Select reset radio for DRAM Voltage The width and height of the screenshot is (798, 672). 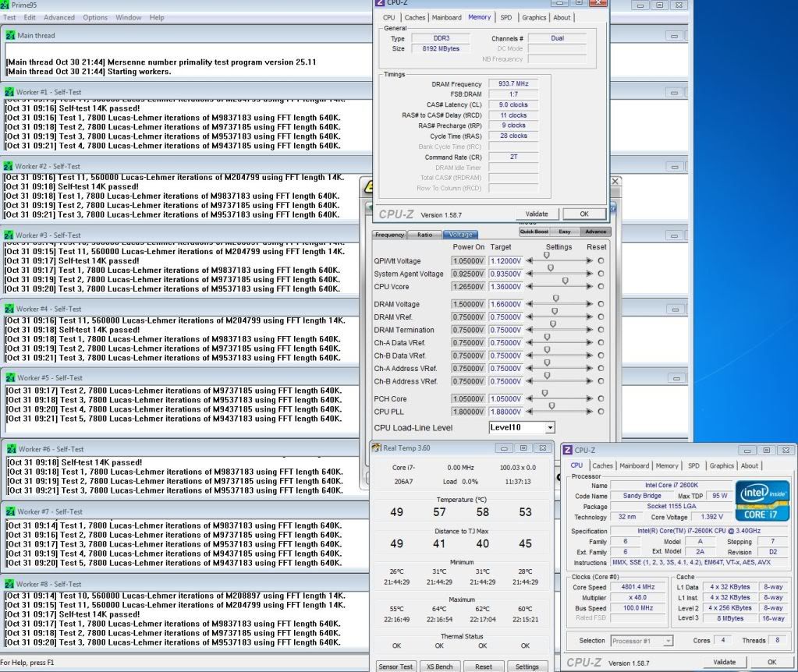click(x=601, y=304)
